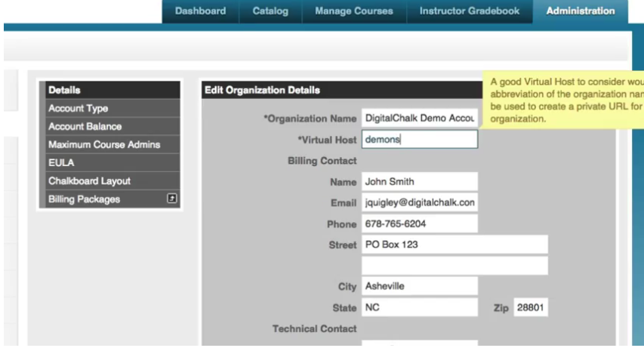
Task: Click the Street field containing PO Box 123
Action: pos(454,245)
